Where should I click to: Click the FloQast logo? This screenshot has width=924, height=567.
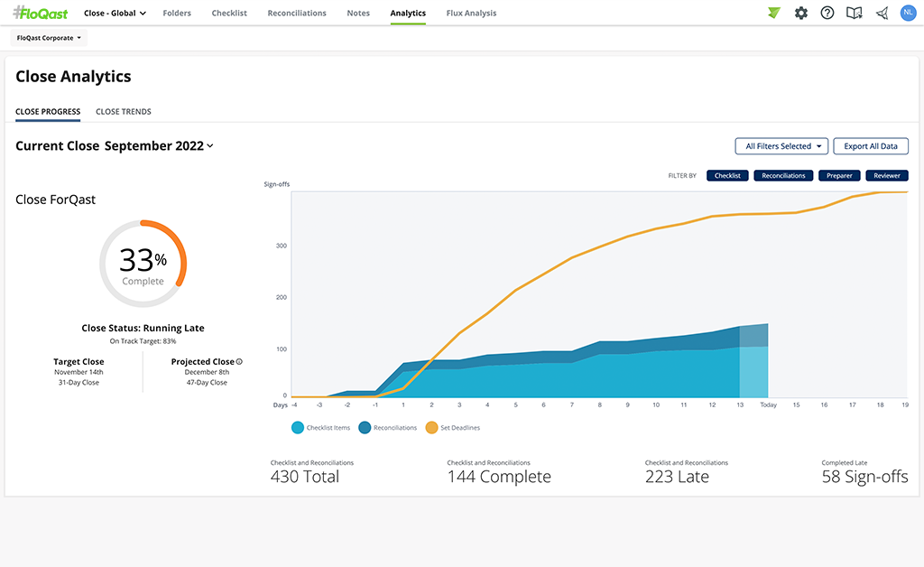tap(41, 13)
